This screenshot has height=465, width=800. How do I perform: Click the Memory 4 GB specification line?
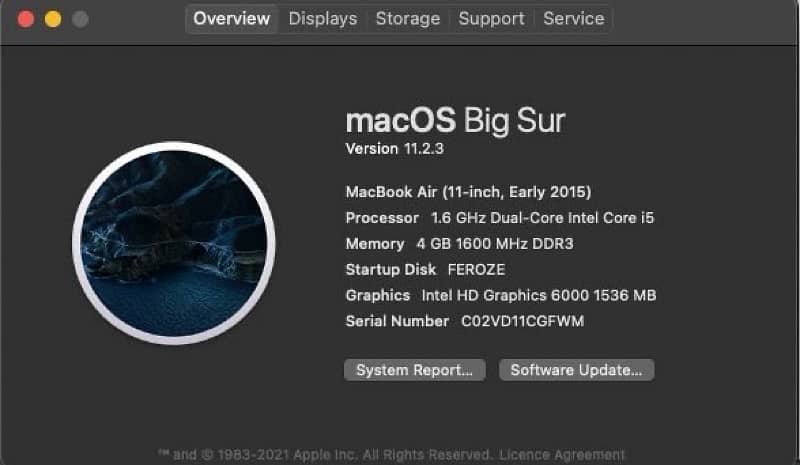[459, 243]
